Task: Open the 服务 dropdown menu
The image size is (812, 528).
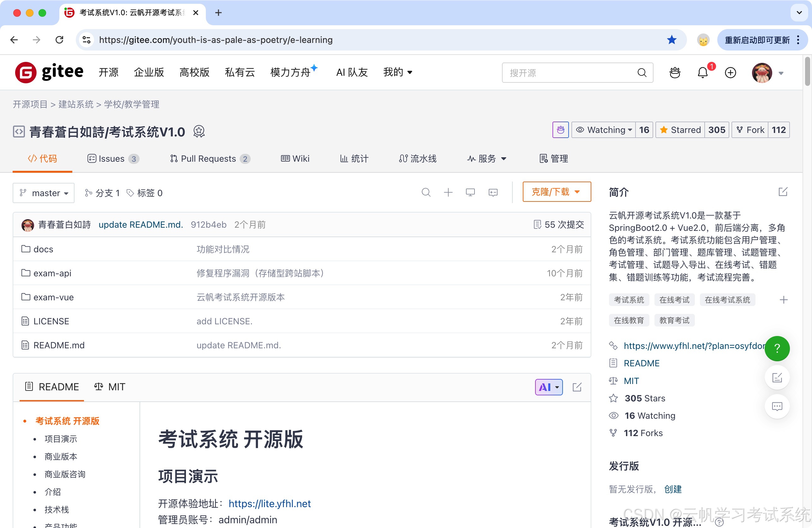Action: click(x=487, y=159)
